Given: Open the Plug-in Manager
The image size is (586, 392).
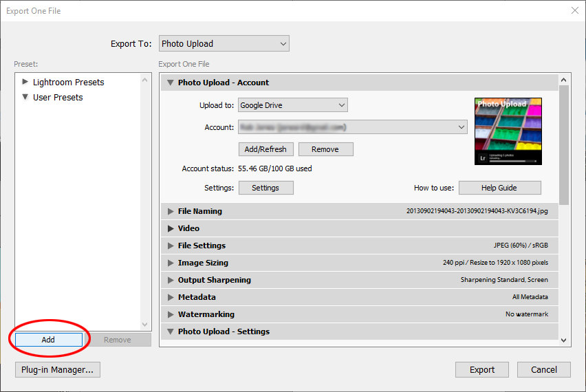Looking at the screenshot, I should [57, 369].
